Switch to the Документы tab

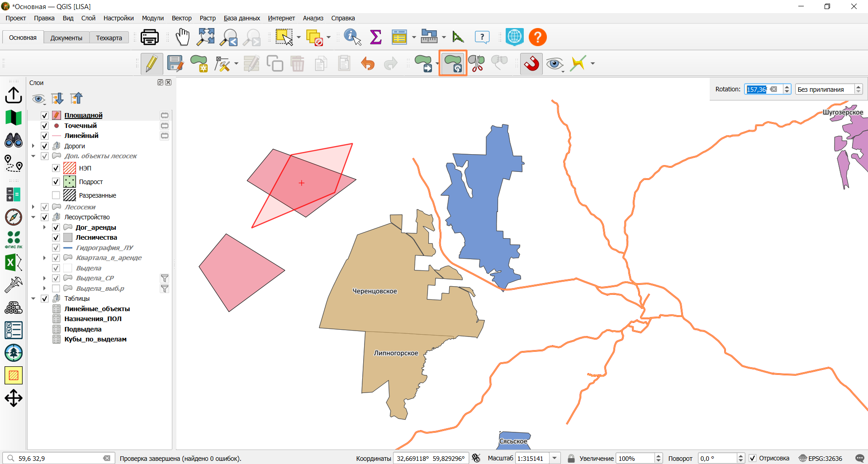tap(66, 38)
